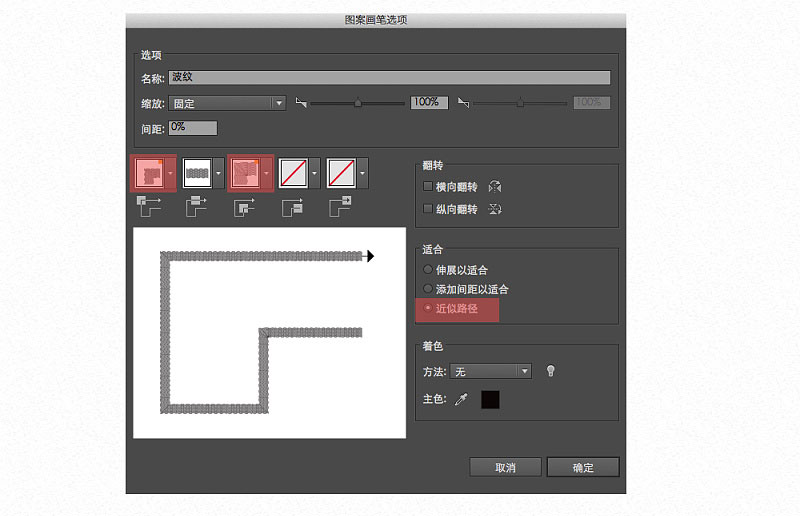Click the 100% scale value field
The width and height of the screenshot is (800, 516).
(429, 103)
